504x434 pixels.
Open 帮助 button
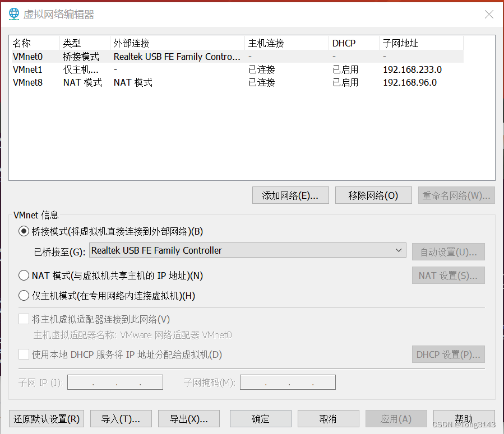[464, 418]
